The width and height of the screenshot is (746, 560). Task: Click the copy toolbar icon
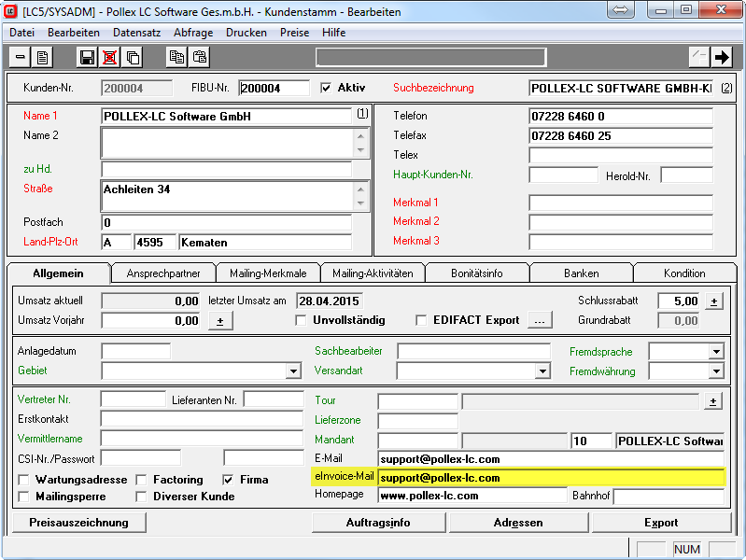pos(176,58)
